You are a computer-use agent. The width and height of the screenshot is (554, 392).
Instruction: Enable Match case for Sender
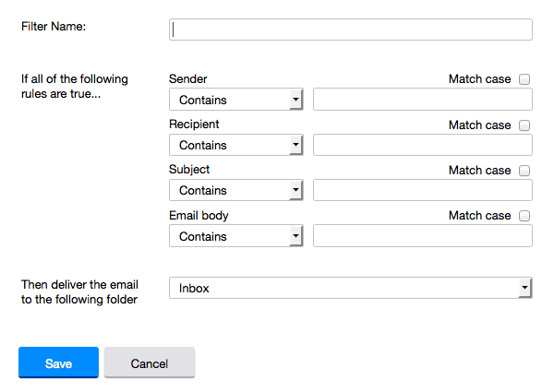pyautogui.click(x=524, y=79)
